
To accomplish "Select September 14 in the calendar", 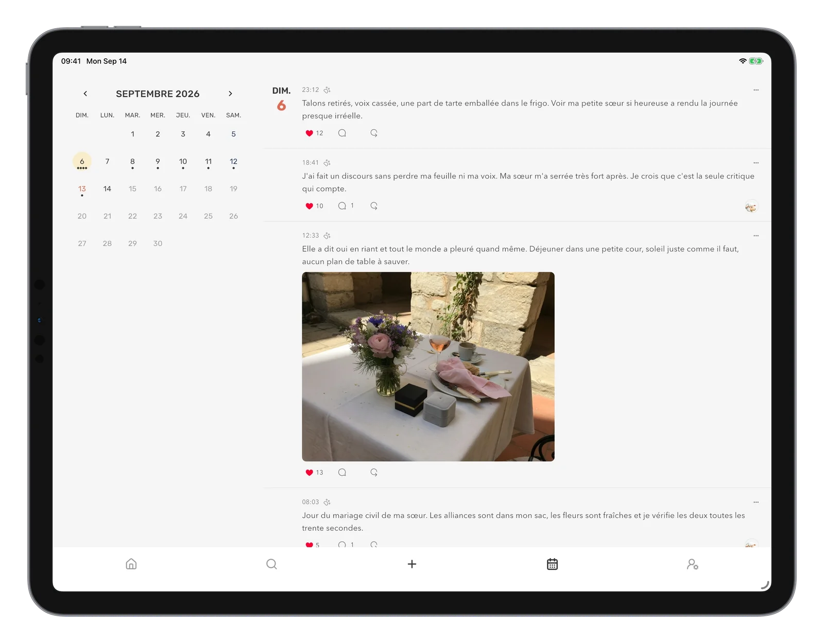I will coord(107,189).
